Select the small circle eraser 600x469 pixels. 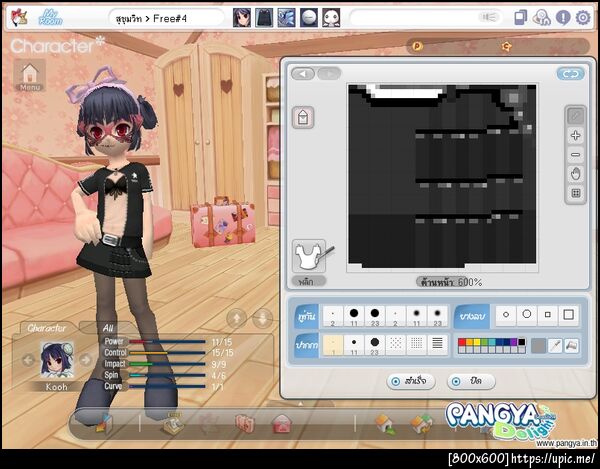coord(506,315)
